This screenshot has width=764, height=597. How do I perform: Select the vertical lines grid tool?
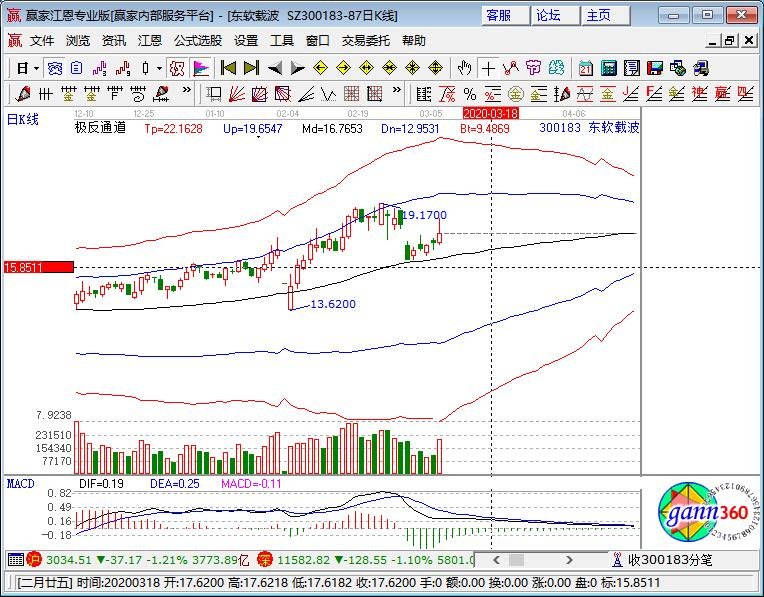point(45,94)
